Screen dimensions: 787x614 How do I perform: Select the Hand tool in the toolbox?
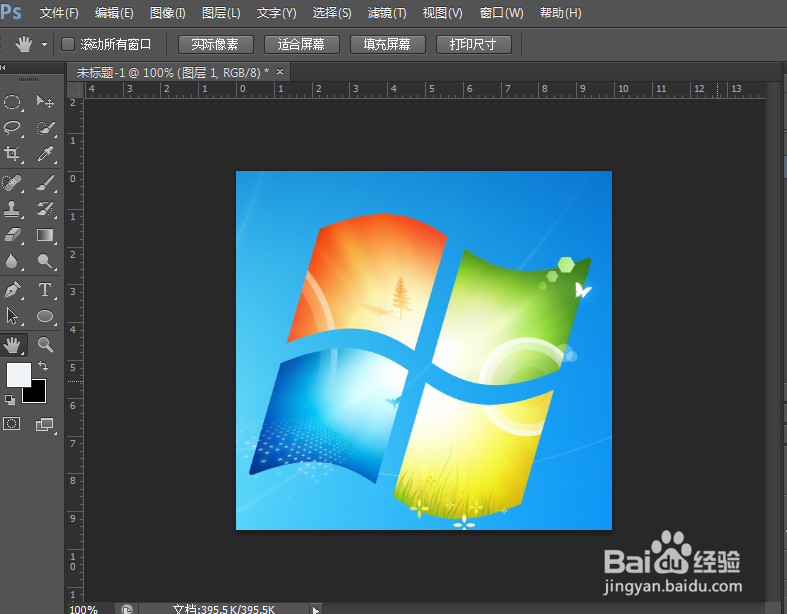[12, 345]
